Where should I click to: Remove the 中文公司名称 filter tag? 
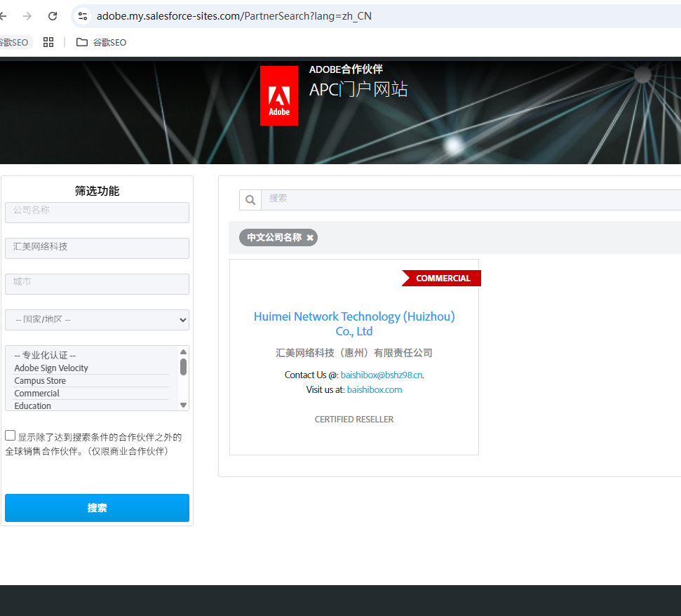tap(310, 238)
